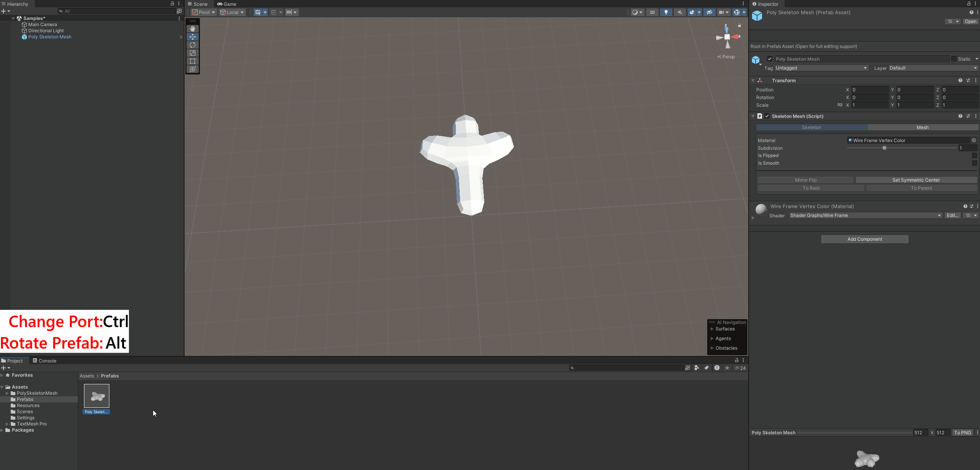Open the camera preview options in Scene toolbar
Screen dimensions: 980x470
726,12
